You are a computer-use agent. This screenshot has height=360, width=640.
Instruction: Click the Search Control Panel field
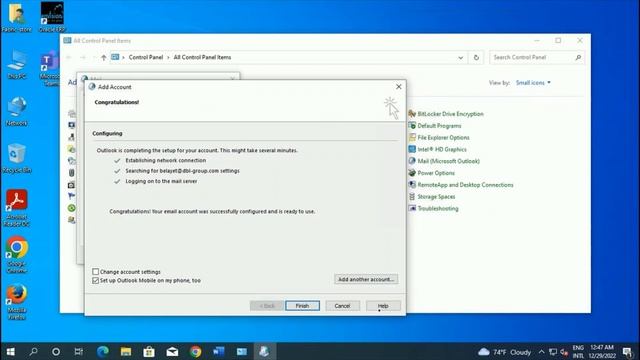coord(536,58)
